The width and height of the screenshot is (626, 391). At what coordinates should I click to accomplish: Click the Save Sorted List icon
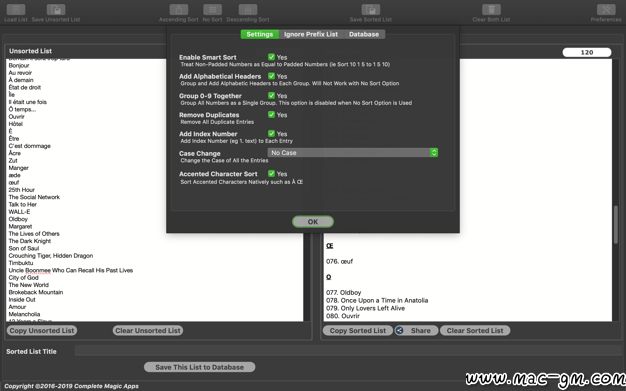point(371,10)
